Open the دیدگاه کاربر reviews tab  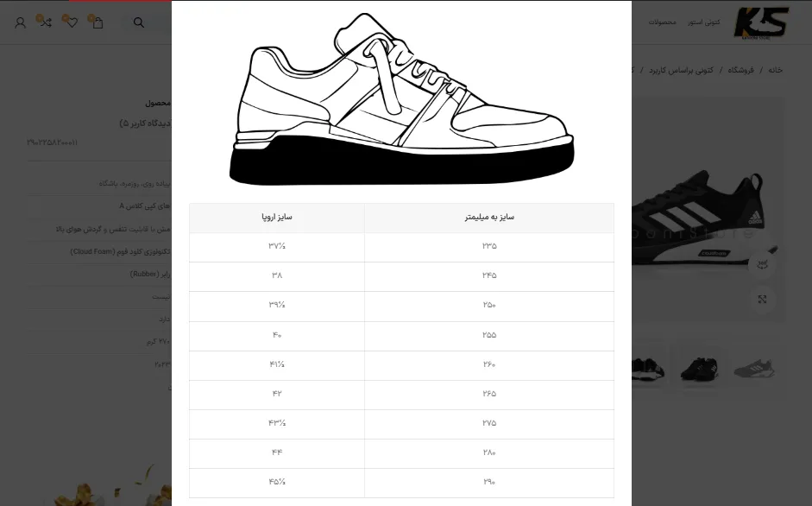(x=145, y=123)
